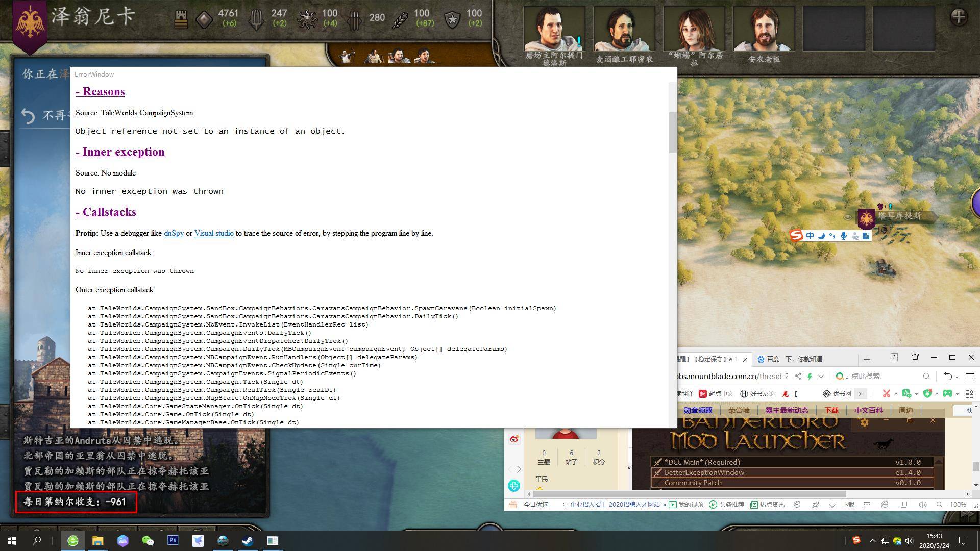Click the green gamepad extension icon
980x551 pixels.
click(x=947, y=393)
